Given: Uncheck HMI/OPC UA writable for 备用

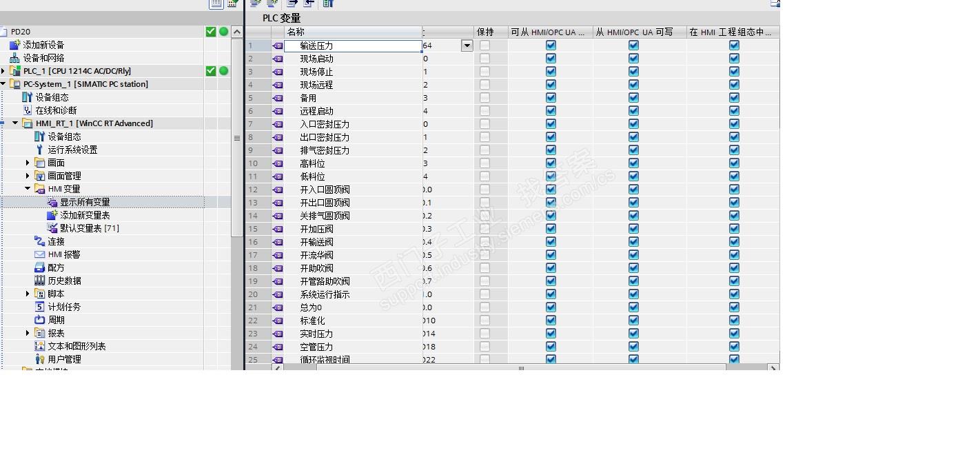Looking at the screenshot, I should tap(633, 98).
